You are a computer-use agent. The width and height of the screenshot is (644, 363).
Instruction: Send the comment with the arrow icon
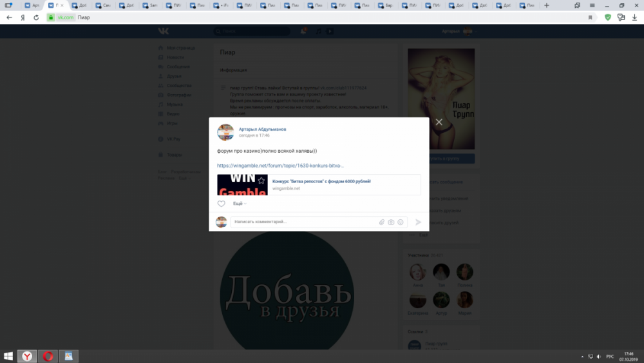coord(418,222)
